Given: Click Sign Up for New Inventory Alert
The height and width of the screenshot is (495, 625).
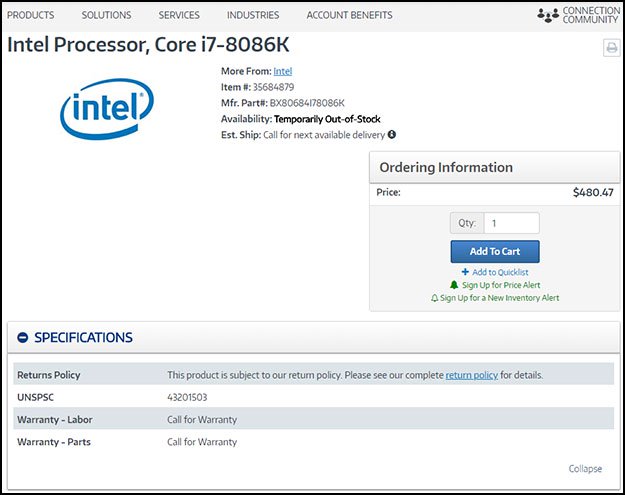Looking at the screenshot, I should [x=499, y=298].
